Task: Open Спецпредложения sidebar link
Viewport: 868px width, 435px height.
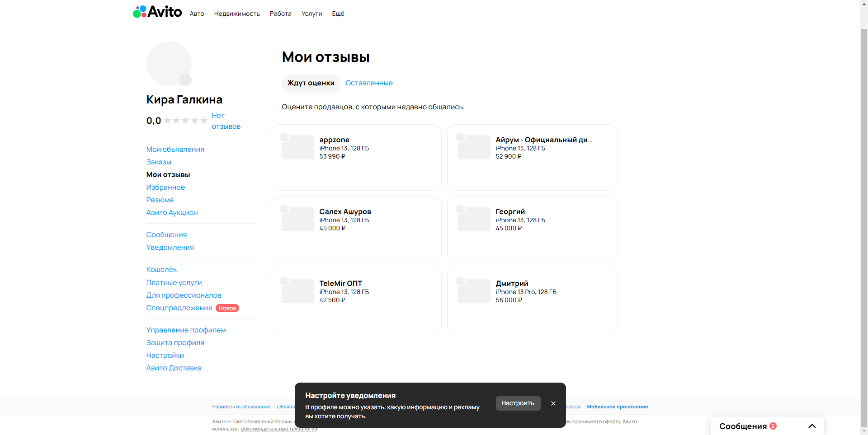Action: click(179, 308)
